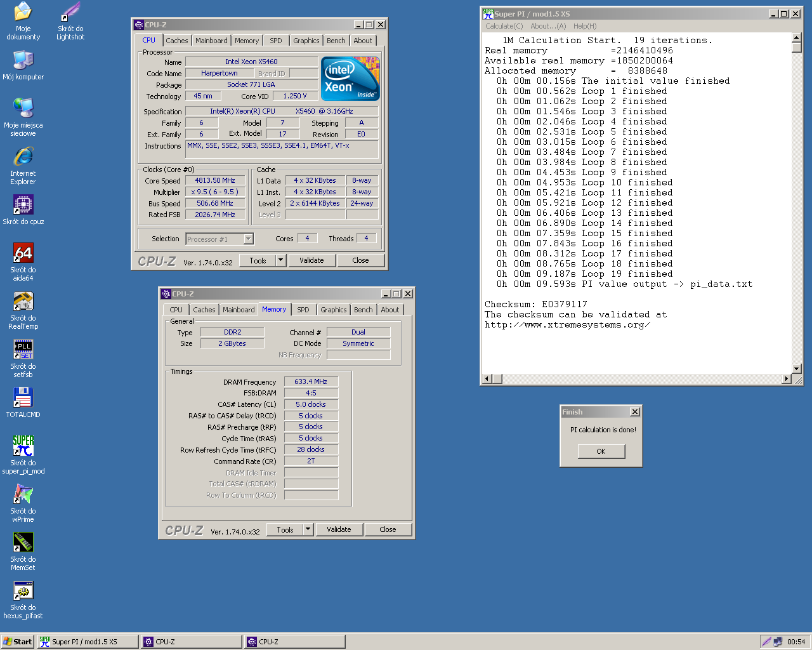812x650 pixels.
Task: Switch to the second CPU-Z taskbar button
Action: 294,642
